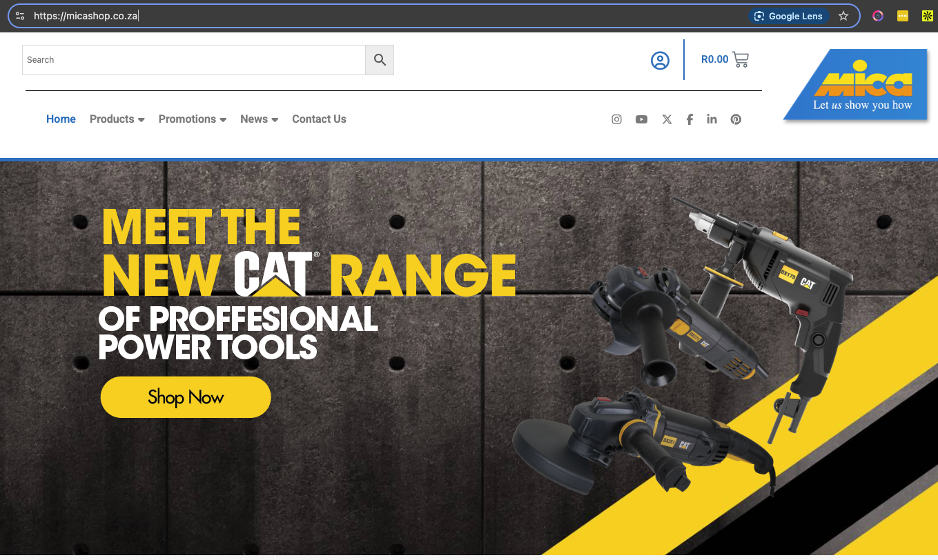Visit the Facebook page icon
938x560 pixels.
[x=690, y=119]
